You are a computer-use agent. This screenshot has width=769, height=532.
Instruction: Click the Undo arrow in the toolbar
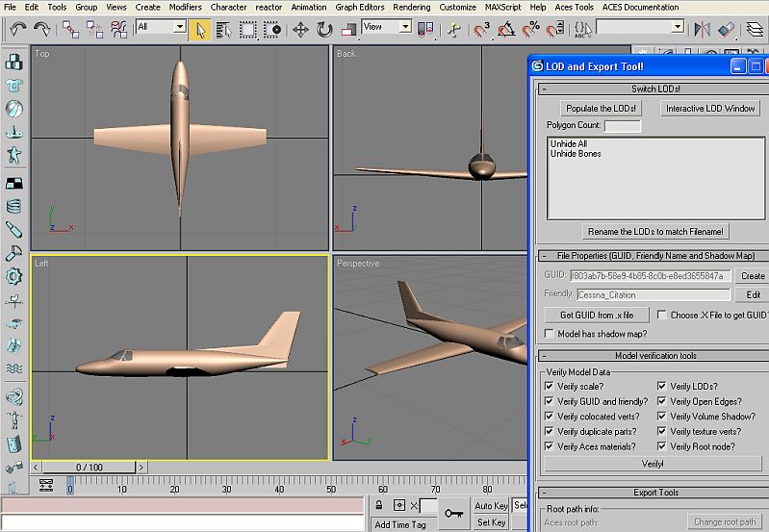[17, 29]
